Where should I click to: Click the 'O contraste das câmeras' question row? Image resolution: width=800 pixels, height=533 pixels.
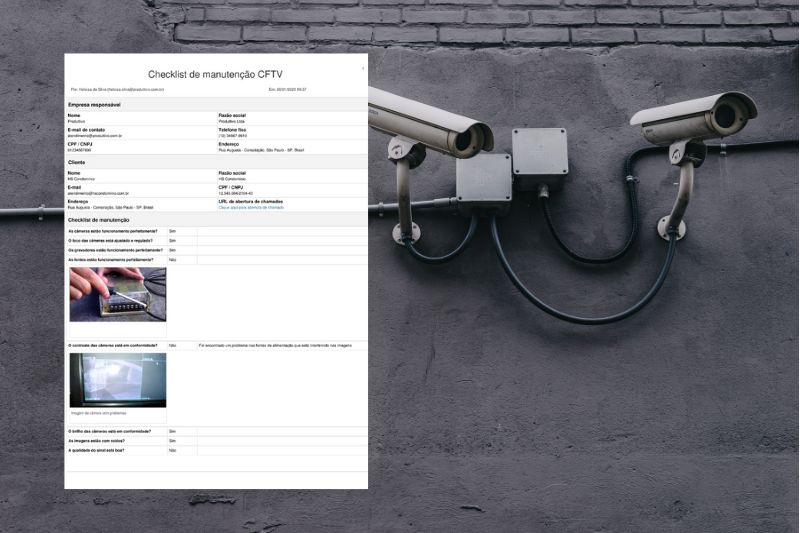click(112, 345)
